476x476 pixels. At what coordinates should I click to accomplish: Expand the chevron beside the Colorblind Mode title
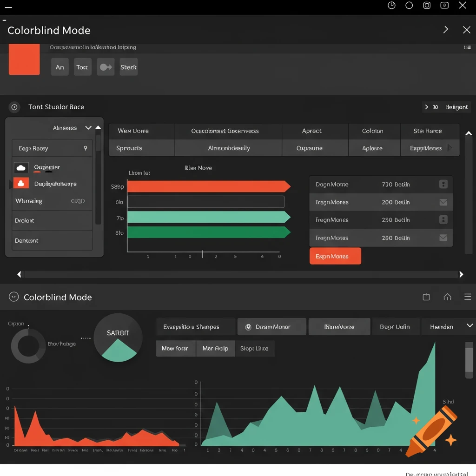point(445,29)
